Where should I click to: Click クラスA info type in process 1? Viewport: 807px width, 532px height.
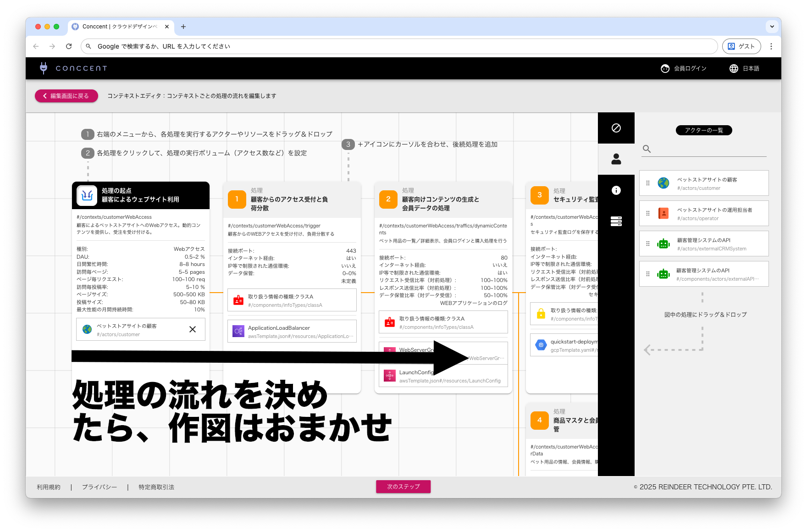pos(292,300)
